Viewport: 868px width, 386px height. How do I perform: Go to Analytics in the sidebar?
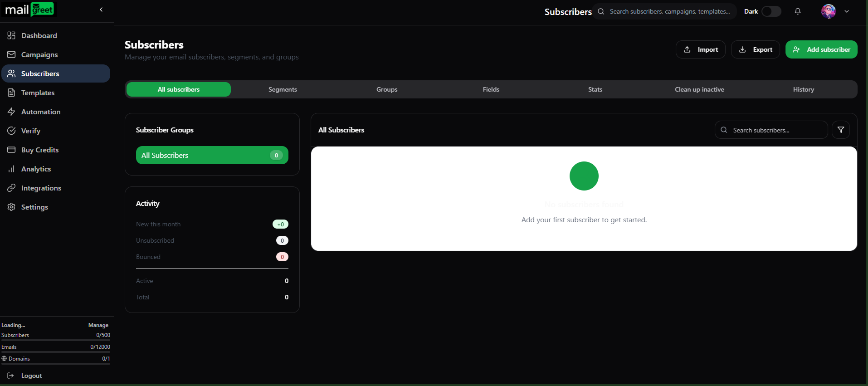click(56, 169)
